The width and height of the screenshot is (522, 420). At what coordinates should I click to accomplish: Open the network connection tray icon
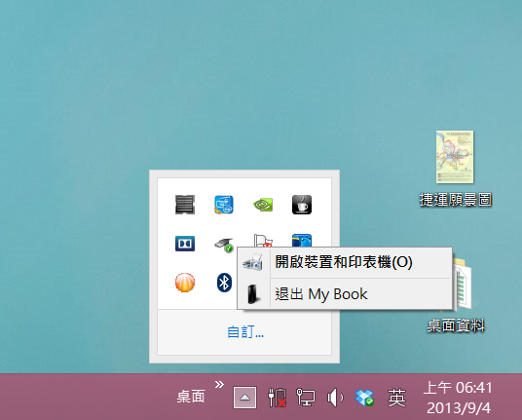[306, 397]
